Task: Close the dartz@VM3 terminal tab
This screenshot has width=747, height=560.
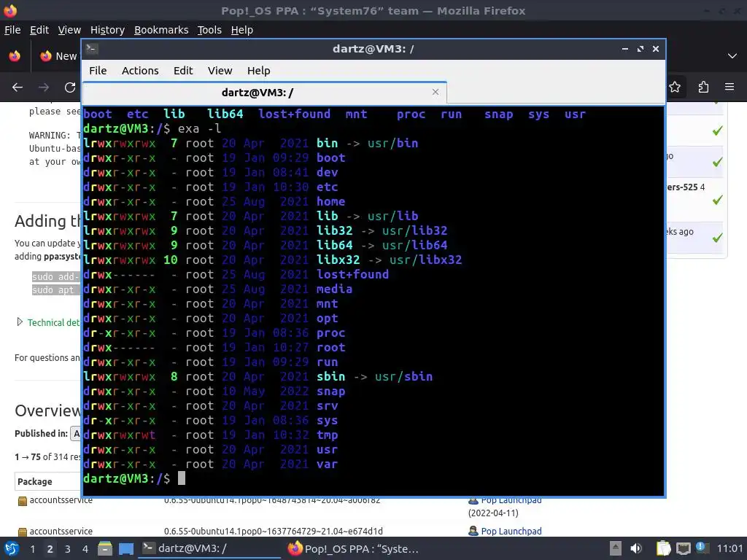Action: tap(435, 92)
